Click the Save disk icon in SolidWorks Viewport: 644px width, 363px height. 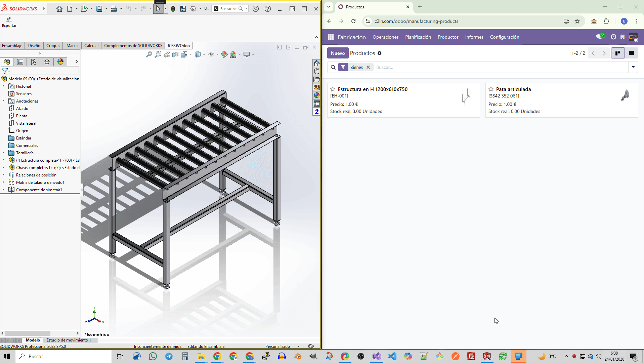(x=99, y=9)
